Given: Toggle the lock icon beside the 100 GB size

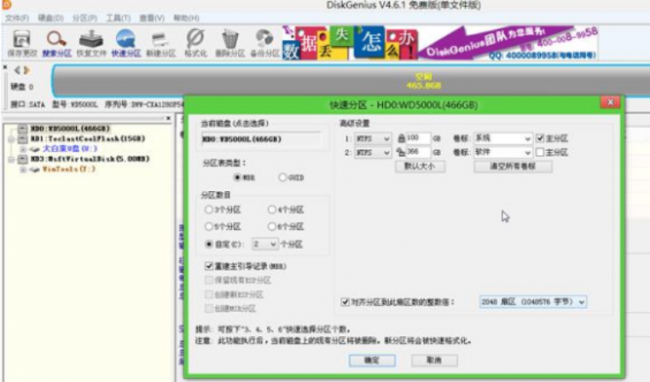Looking at the screenshot, I should click(401, 138).
